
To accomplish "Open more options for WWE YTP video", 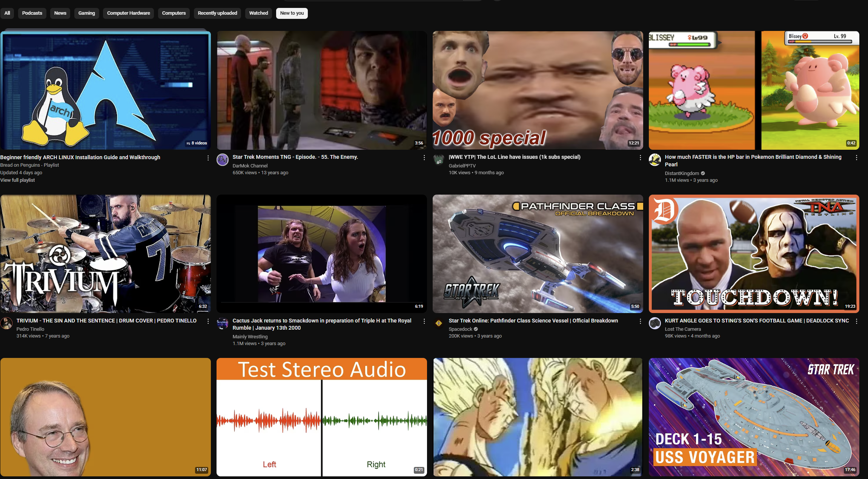I will pyautogui.click(x=640, y=158).
